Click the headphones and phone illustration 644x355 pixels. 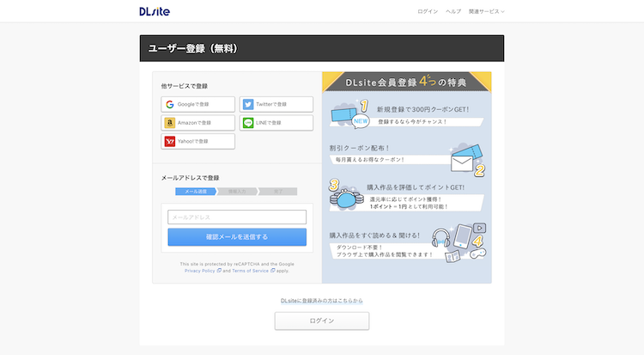coord(459,242)
